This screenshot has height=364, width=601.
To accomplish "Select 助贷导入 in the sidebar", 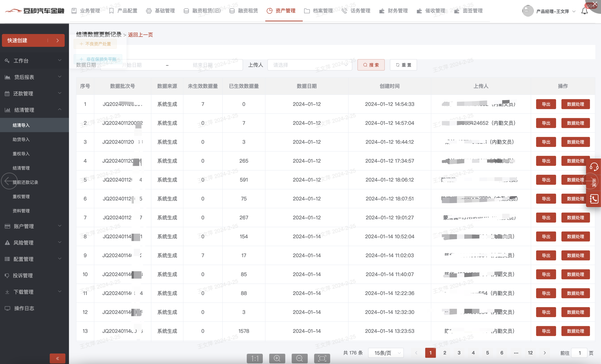I will pos(21,139).
